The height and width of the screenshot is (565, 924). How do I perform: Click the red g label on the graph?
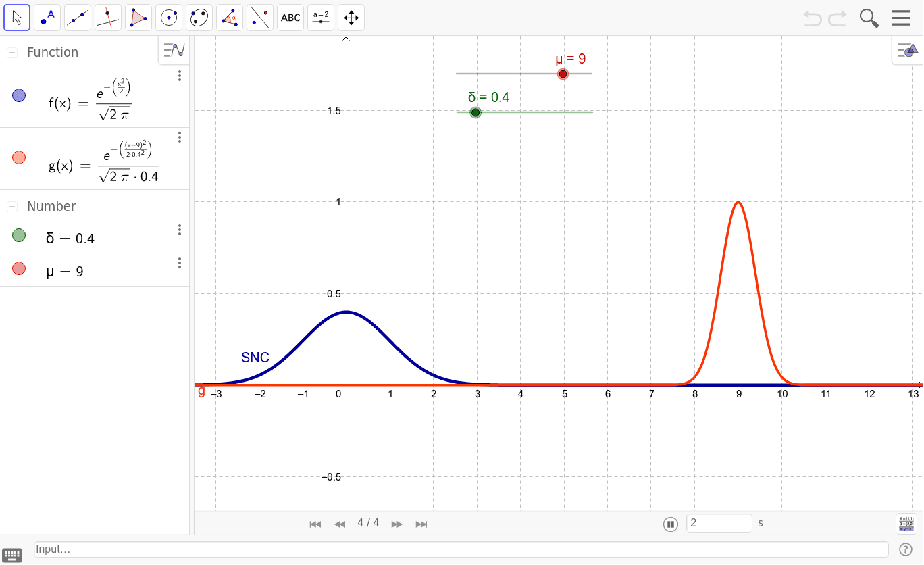[201, 391]
